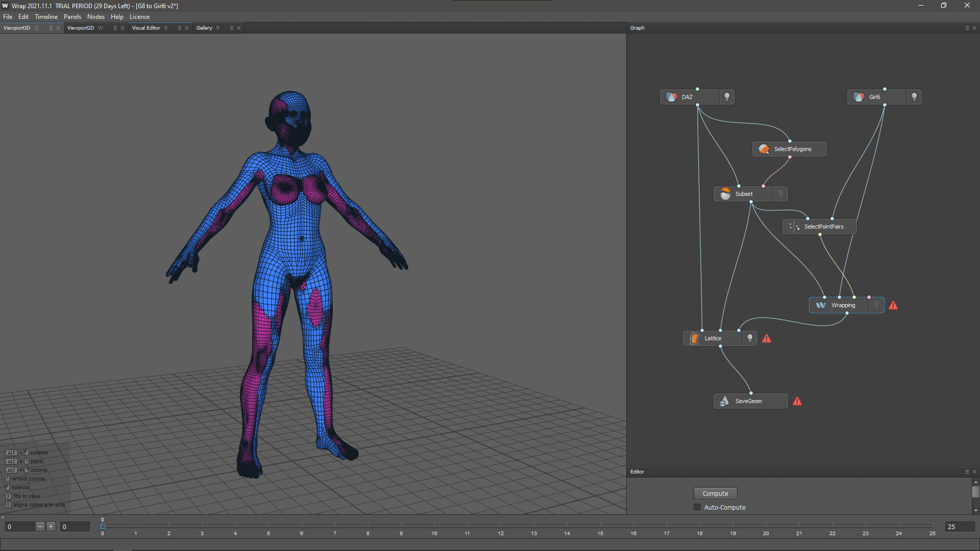Click the plus button near frame field
Viewport: 980px width, 551px height.
pyautogui.click(x=51, y=527)
